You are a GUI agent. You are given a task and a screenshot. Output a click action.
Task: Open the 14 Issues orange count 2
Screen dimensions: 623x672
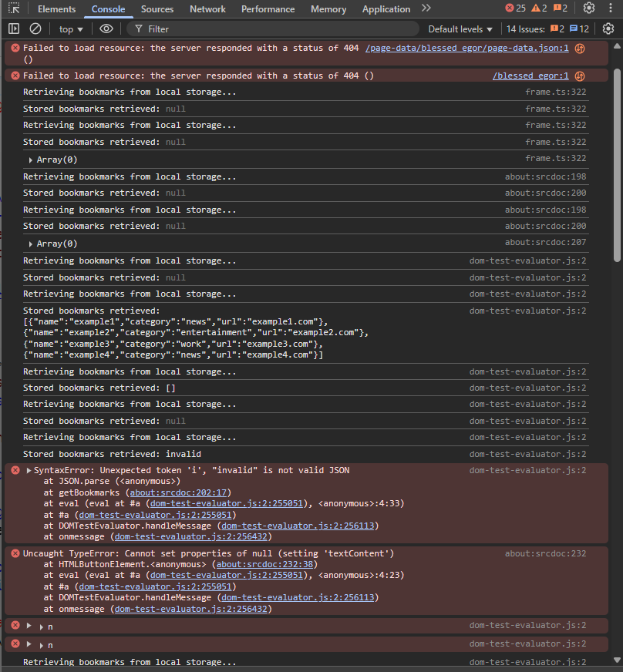(557, 29)
